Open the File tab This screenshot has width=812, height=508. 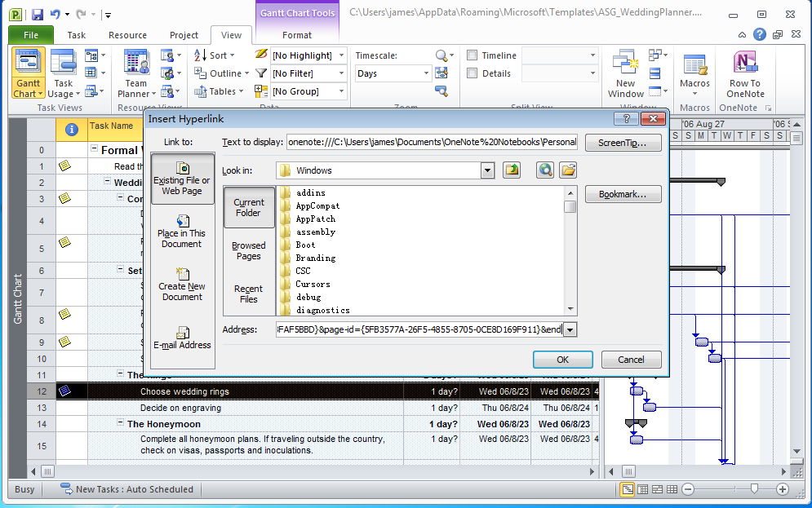31,35
